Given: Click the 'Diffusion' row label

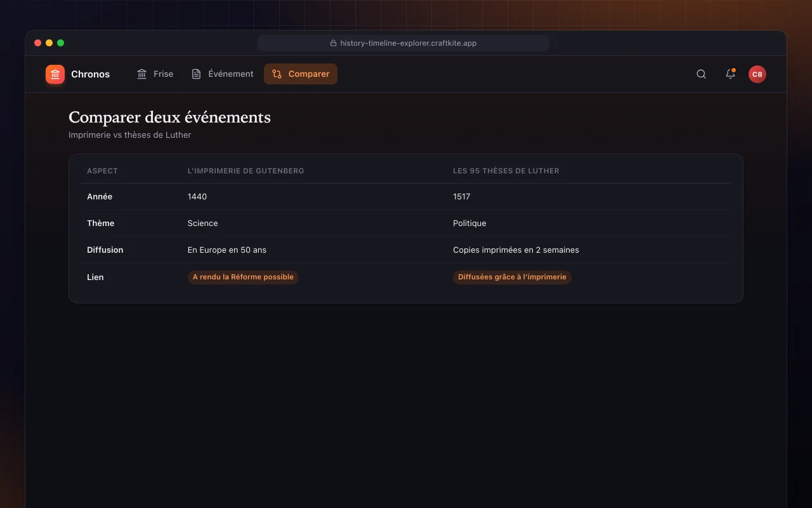Looking at the screenshot, I should tap(105, 250).
